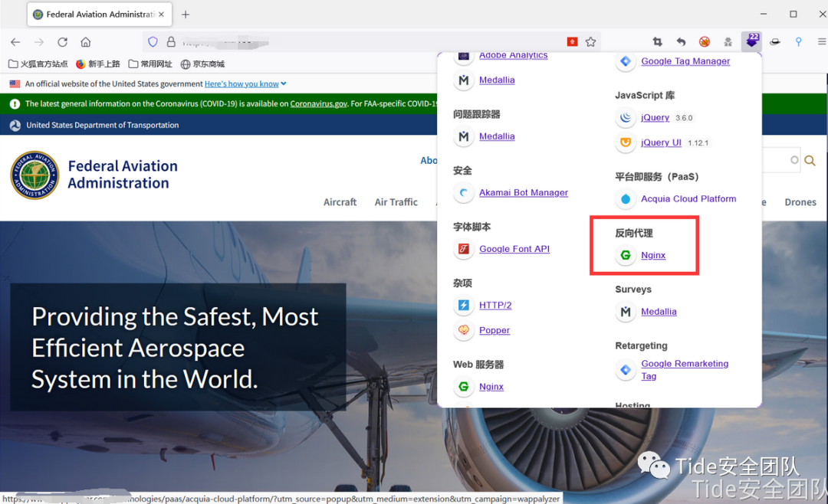The height and width of the screenshot is (504, 828).
Task: Click the HTTP/2 lightning icon
Action: pyautogui.click(x=464, y=305)
